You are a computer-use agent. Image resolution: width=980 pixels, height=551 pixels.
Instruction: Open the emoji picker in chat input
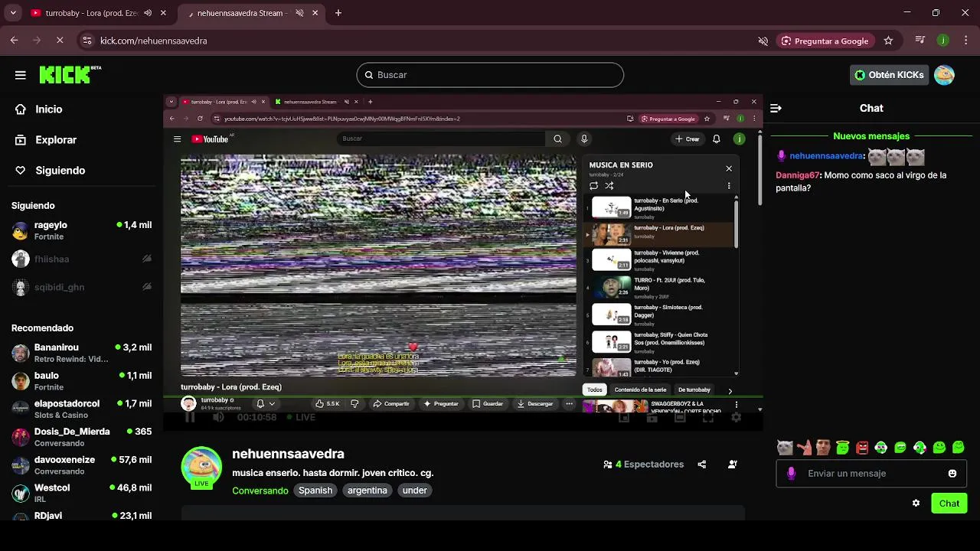click(952, 474)
